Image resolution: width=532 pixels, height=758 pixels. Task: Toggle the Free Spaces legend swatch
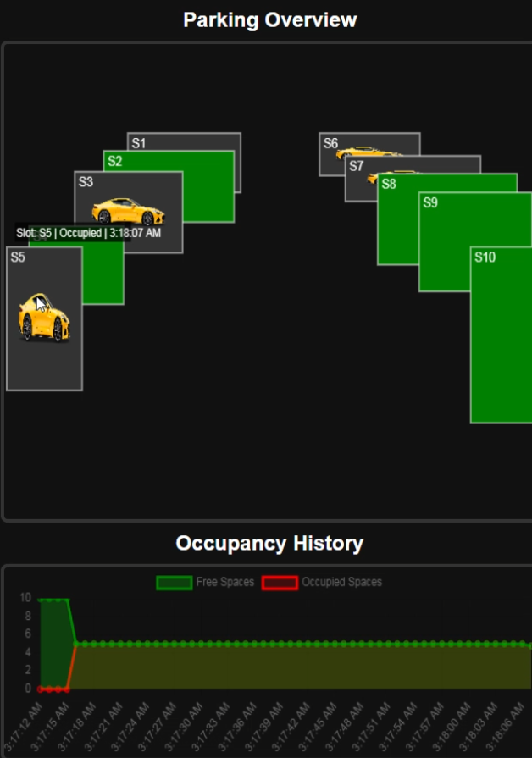click(x=175, y=583)
